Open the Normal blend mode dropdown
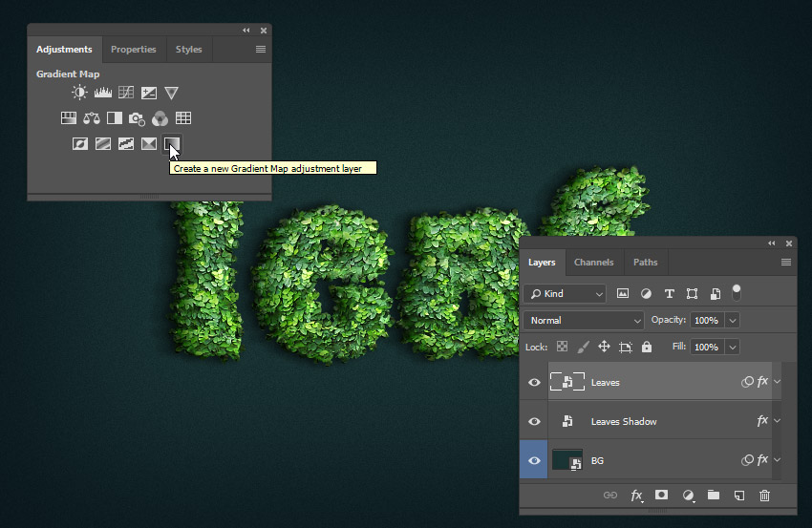This screenshot has width=812, height=528. [x=584, y=321]
